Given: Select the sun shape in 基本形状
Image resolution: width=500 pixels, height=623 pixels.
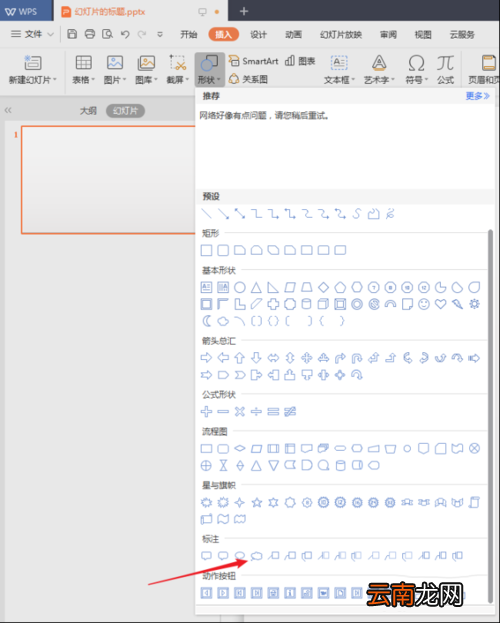Looking at the screenshot, I should [474, 304].
